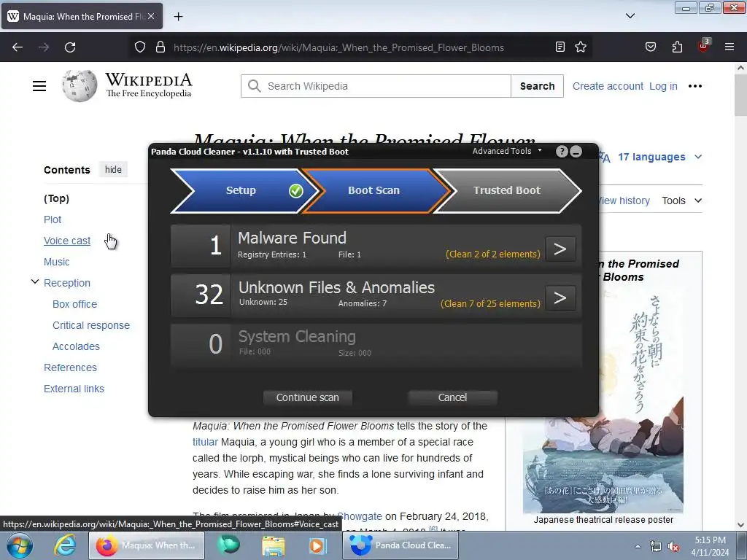Jump to Accolades subsection
The height and width of the screenshot is (560, 747).
click(76, 346)
